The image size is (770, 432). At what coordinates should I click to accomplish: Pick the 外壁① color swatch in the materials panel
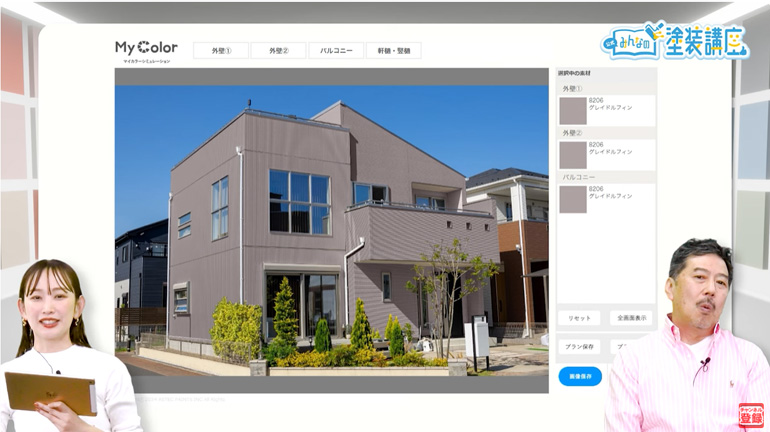point(573,111)
